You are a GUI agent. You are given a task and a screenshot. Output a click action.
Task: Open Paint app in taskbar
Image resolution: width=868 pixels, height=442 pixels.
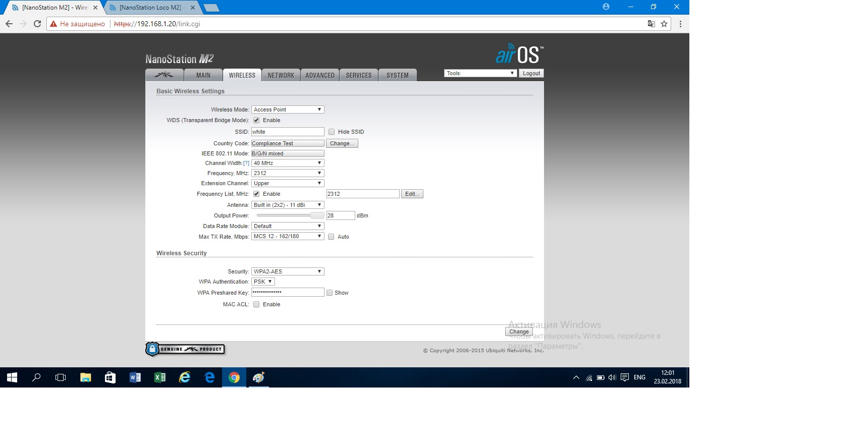point(258,377)
